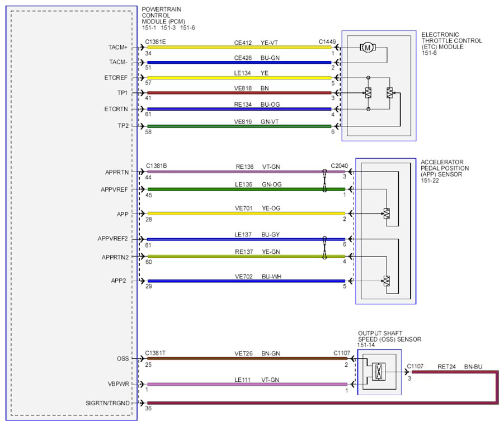
Task: Select the upper APP sensor potentiometer symbol
Action: pyautogui.click(x=387, y=214)
